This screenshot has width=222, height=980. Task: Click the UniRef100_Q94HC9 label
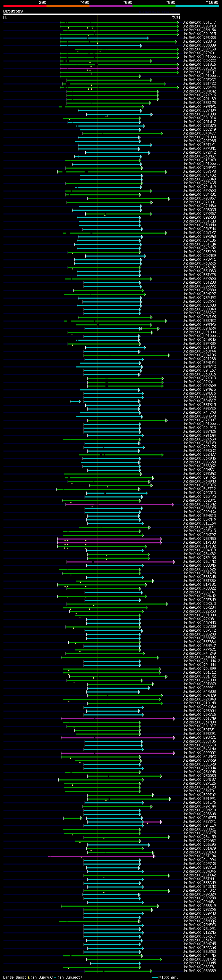pos(199,550)
